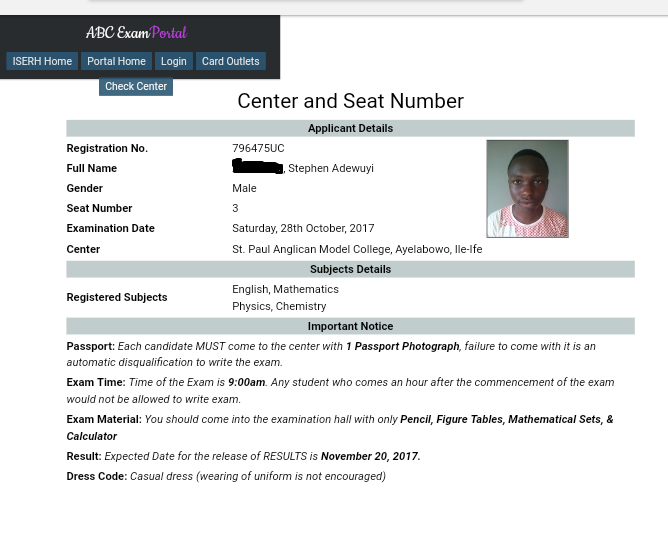Open the ISERH Home menu item
The height and width of the screenshot is (557, 668).
pyautogui.click(x=42, y=61)
